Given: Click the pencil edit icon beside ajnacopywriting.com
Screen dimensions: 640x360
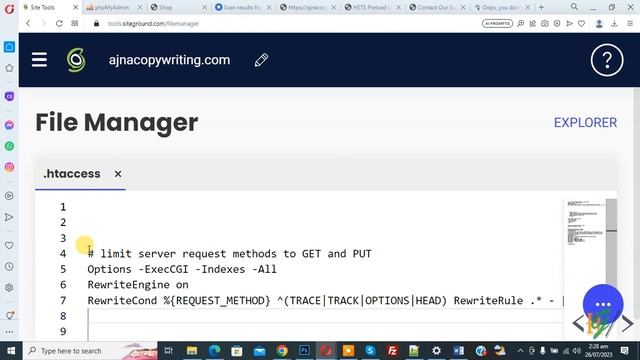Looking at the screenshot, I should pyautogui.click(x=261, y=60).
